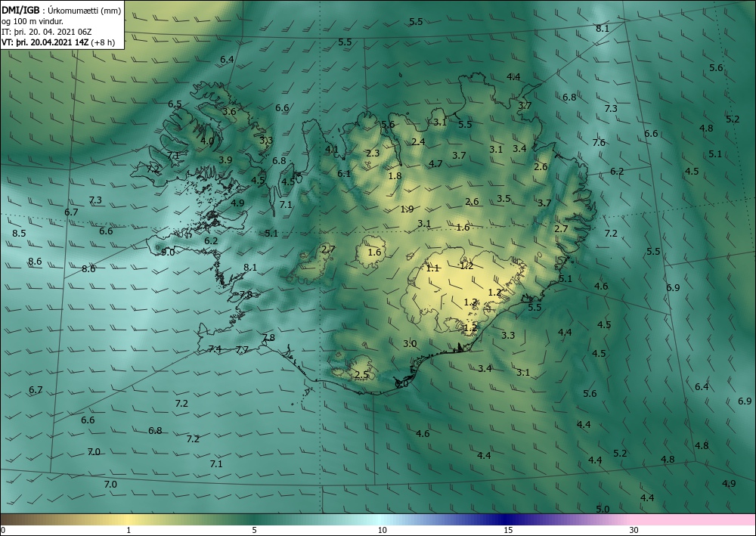Click the 1.1 value on the glacier

click(x=432, y=268)
